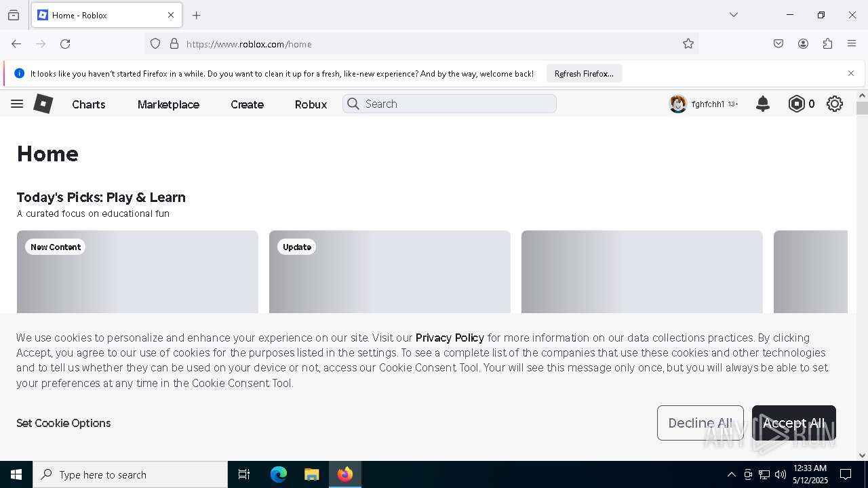Click the search magnifier icon
The width and height of the screenshot is (868, 488).
pos(353,104)
